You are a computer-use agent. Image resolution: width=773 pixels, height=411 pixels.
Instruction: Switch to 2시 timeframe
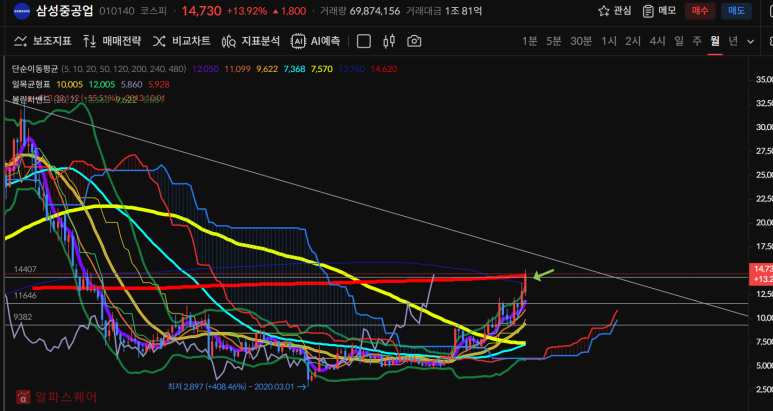click(633, 41)
